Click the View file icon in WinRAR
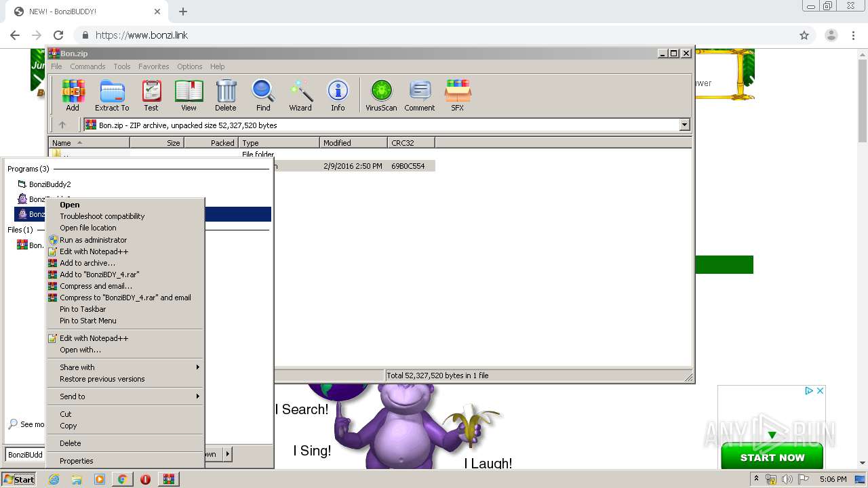The width and height of the screenshot is (868, 488). coord(189,96)
